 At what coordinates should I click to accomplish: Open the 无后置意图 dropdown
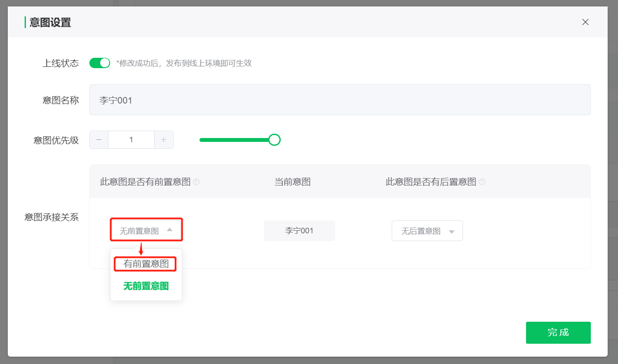[x=422, y=231]
